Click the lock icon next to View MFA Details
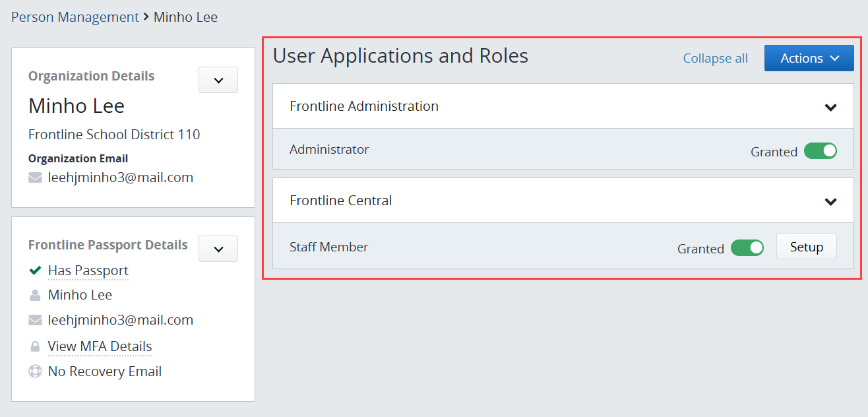The height and width of the screenshot is (417, 868). click(x=35, y=346)
